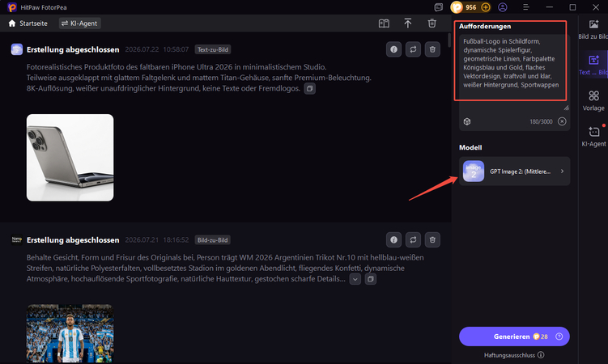Click the upload arrow icon in toolbar

click(407, 23)
